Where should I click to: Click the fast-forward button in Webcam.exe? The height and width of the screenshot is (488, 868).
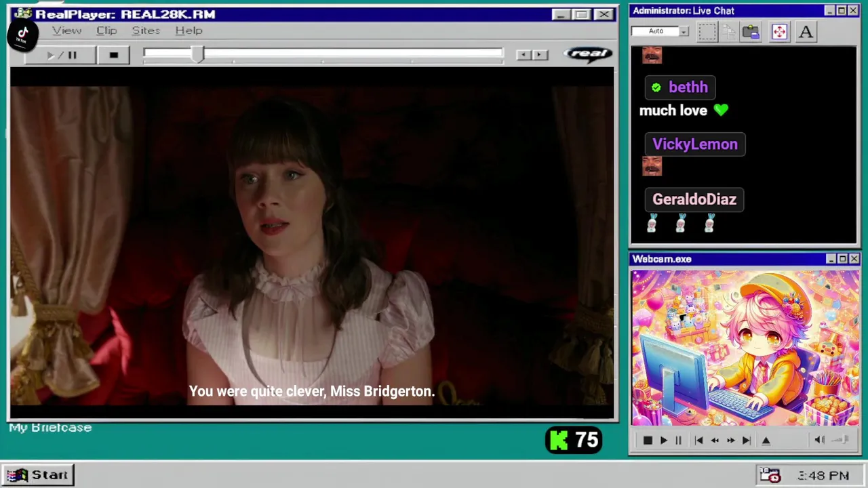click(730, 441)
